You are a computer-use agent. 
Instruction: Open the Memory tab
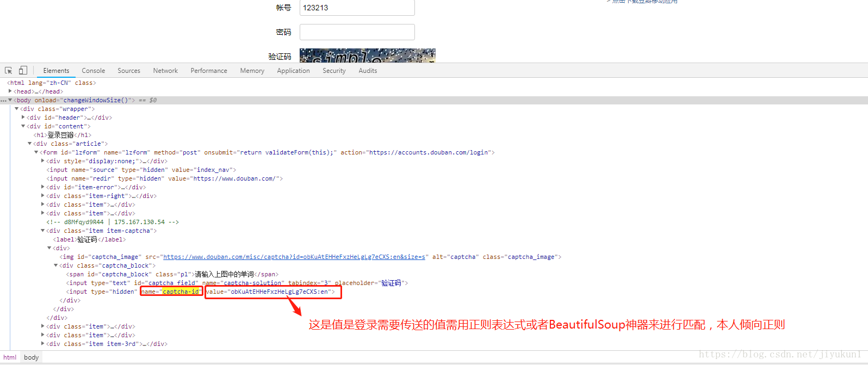(252, 71)
